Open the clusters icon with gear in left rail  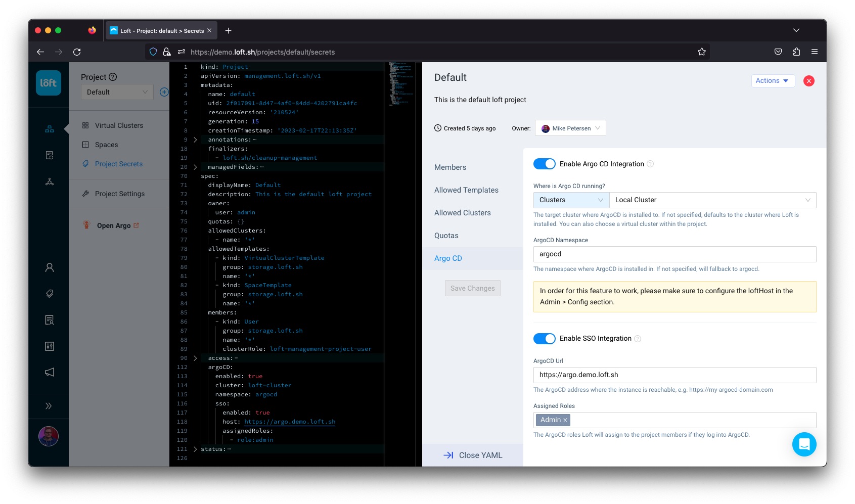(x=50, y=155)
